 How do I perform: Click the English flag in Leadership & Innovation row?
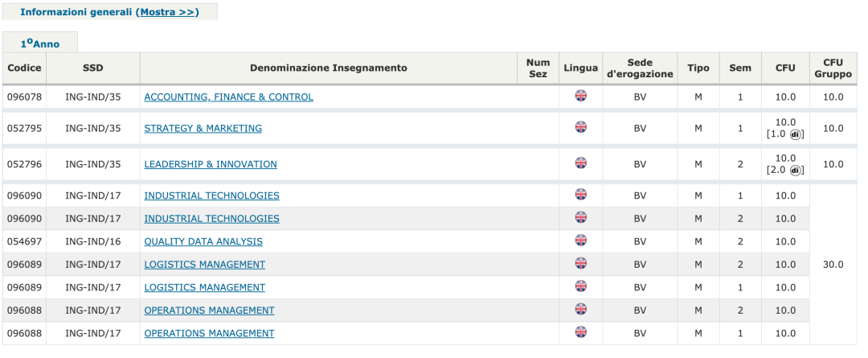pyautogui.click(x=581, y=163)
